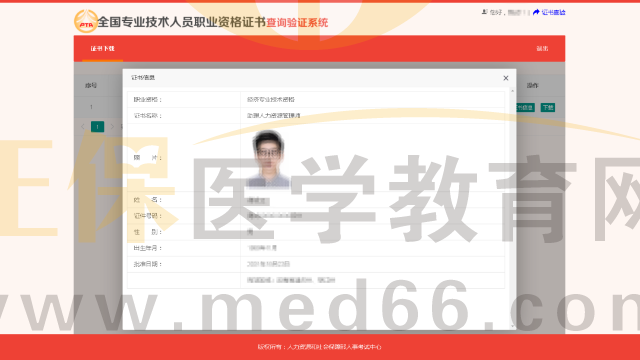Viewport: 640px width, 360px height.
Task: Go to previous page with left chevron
Action: tap(83, 127)
